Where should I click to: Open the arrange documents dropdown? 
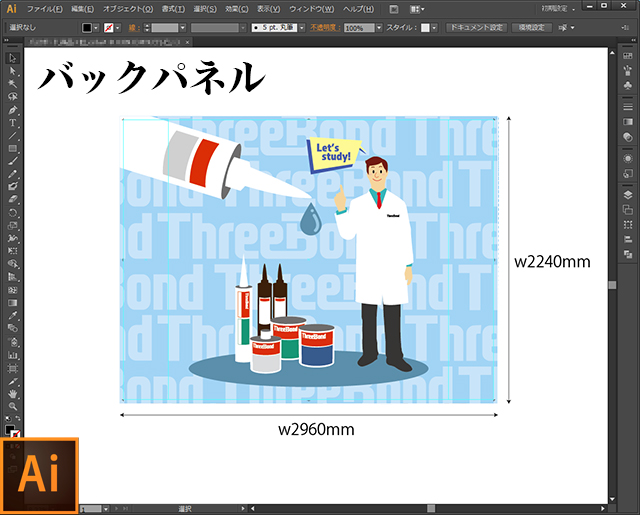417,9
